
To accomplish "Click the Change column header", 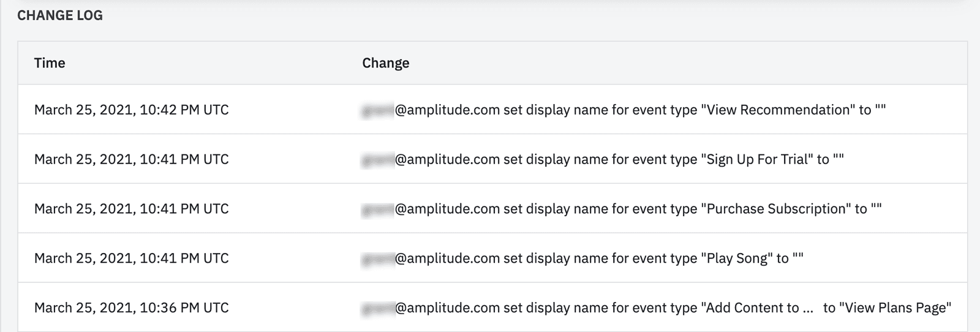I will [x=385, y=63].
